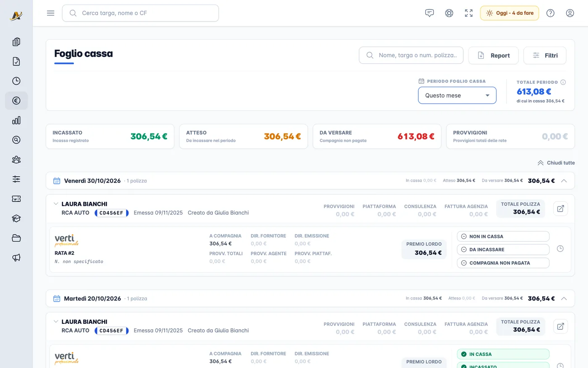Open the people group sidebar icon
The height and width of the screenshot is (368, 588).
[16, 159]
